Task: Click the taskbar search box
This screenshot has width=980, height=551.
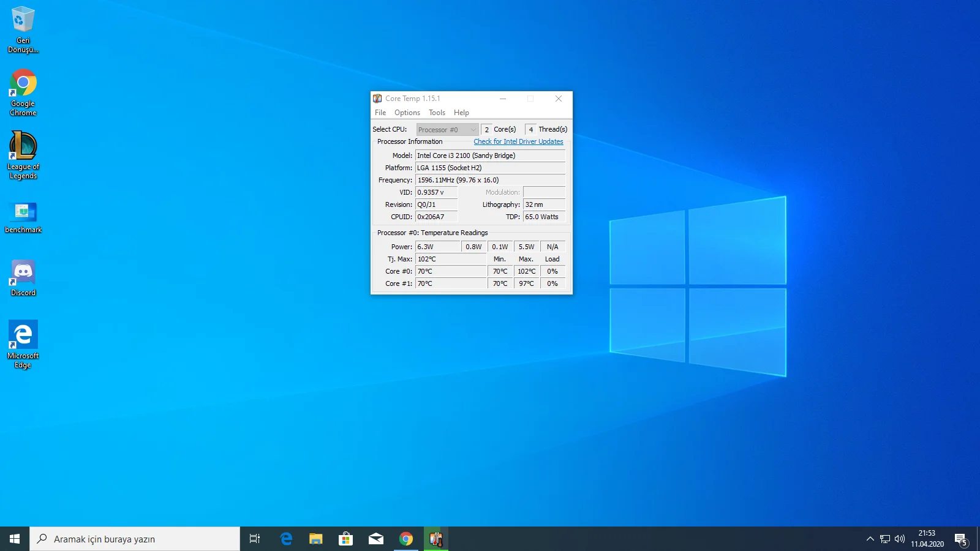Action: [135, 539]
